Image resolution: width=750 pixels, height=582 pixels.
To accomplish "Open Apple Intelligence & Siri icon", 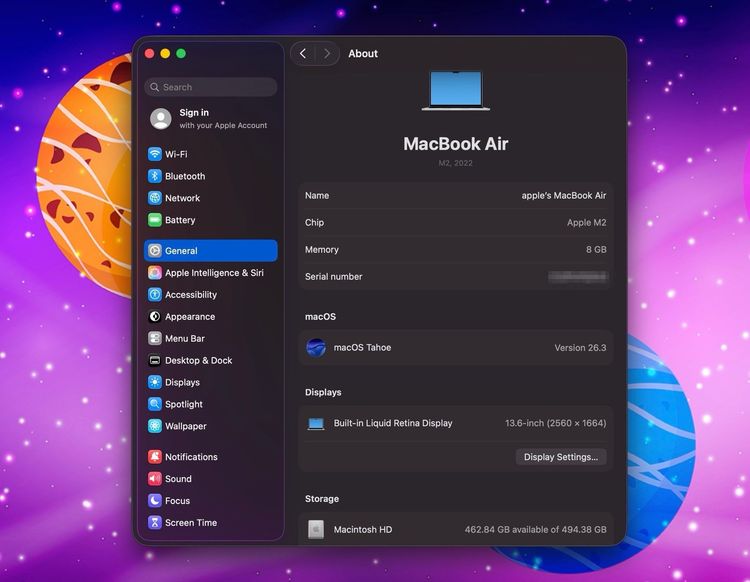I will coord(154,273).
